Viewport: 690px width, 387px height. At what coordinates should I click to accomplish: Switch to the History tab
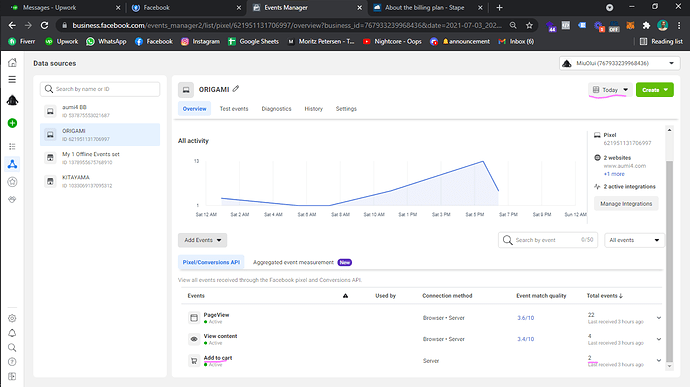(314, 109)
